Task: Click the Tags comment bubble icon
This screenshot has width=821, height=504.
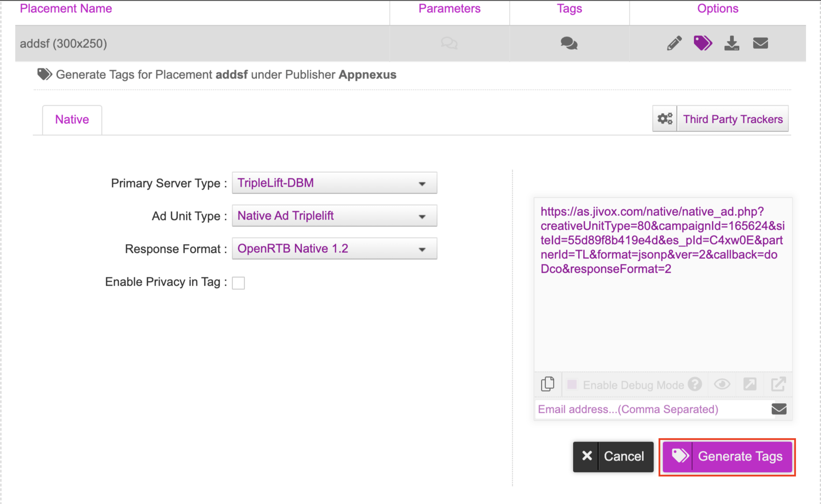Action: (569, 43)
